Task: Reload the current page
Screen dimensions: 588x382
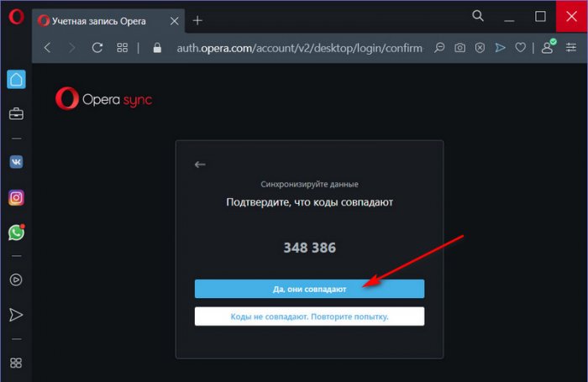Action: coord(97,48)
